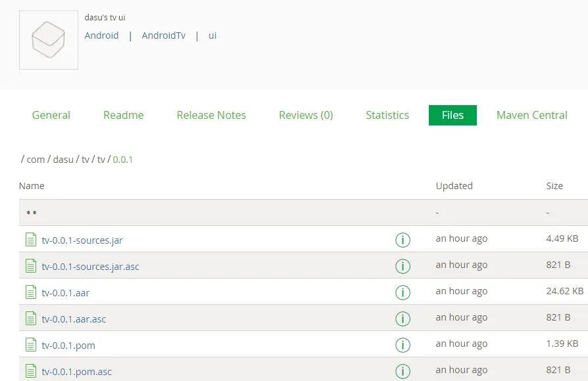Click the Android tag link
Image resolution: width=588 pixels, height=381 pixels.
(101, 35)
